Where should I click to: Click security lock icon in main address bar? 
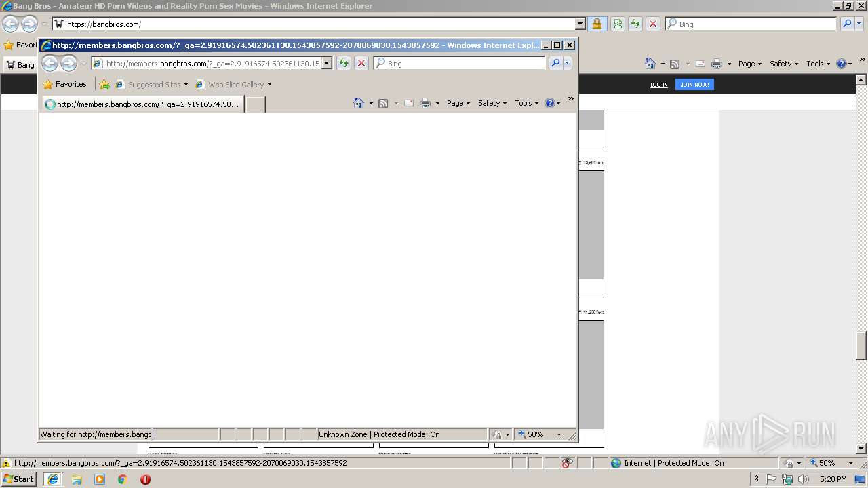tap(597, 24)
